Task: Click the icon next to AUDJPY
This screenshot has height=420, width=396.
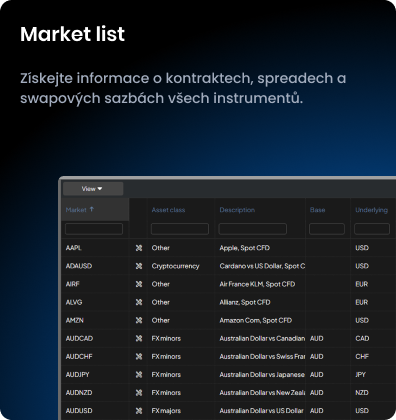Action: (139, 375)
